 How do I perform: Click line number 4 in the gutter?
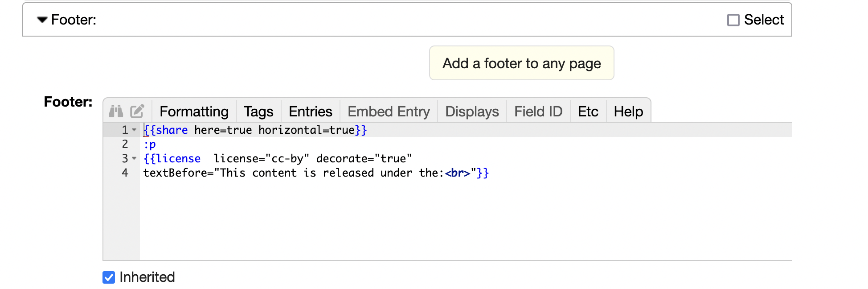coord(125,173)
